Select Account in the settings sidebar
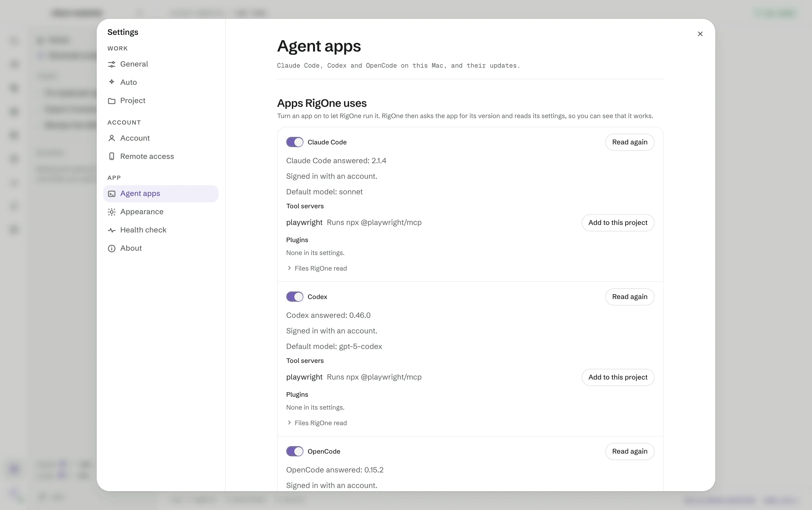Screen dimensions: 812x510 [x=161, y=138]
